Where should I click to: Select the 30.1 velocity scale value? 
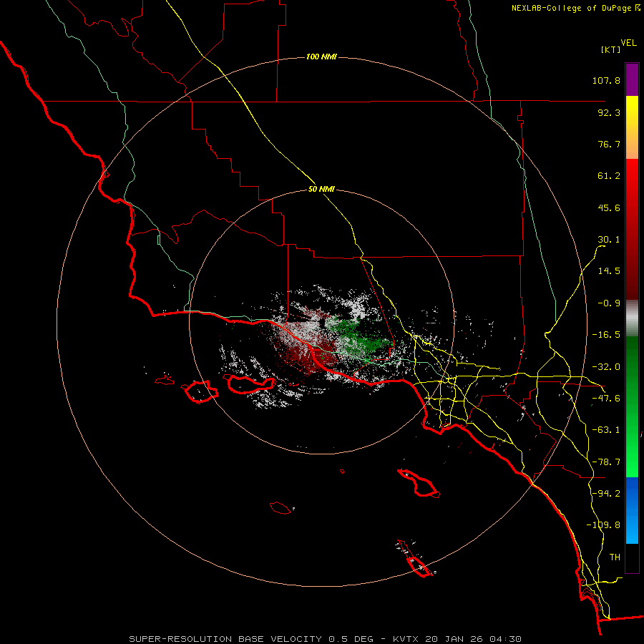point(609,240)
